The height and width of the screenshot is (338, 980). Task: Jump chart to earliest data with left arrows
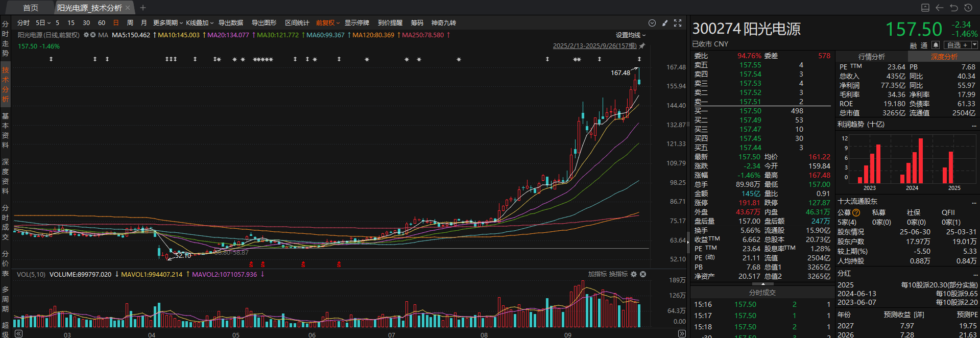point(19,334)
